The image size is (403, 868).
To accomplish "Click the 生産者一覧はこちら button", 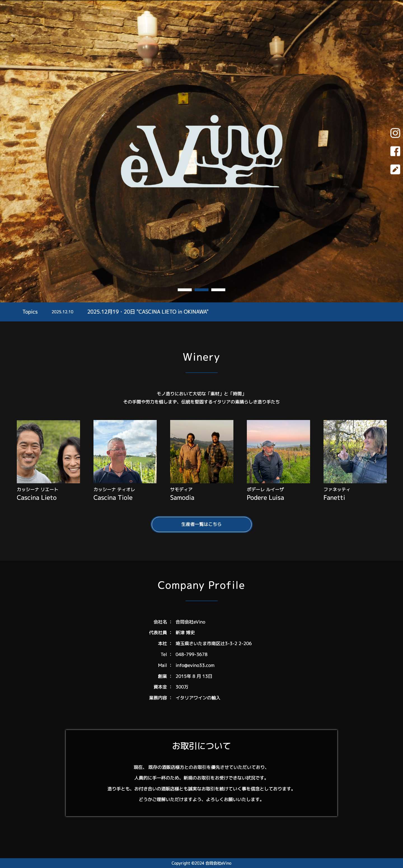I will coord(201,524).
